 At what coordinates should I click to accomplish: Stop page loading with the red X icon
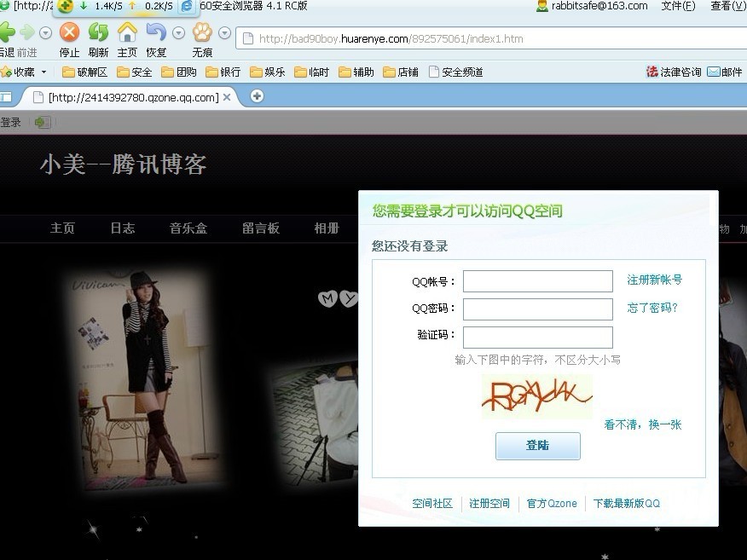coord(70,32)
